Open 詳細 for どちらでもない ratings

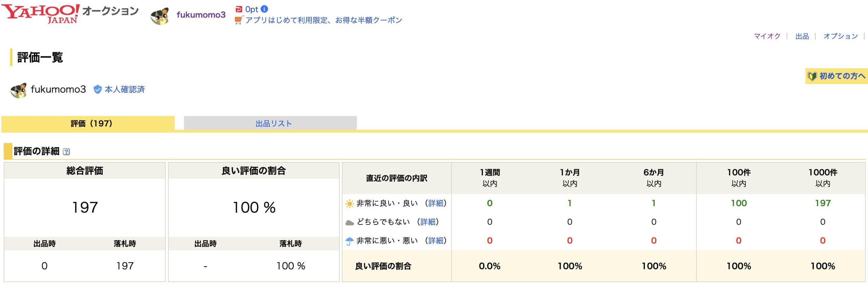tap(428, 222)
